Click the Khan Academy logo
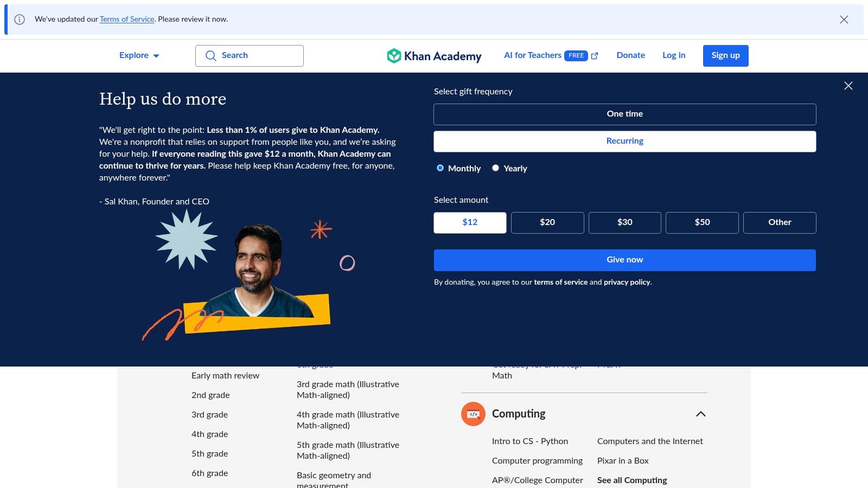The height and width of the screenshot is (488, 868). [433, 55]
